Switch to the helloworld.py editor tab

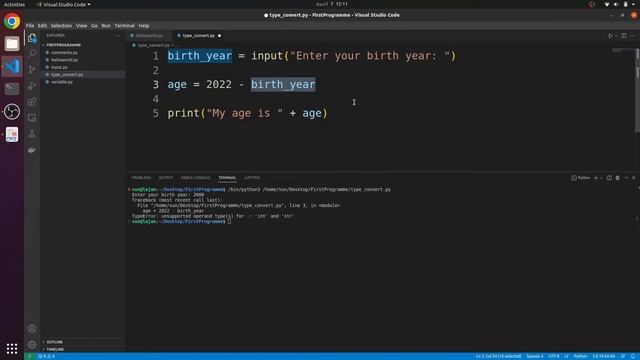pyautogui.click(x=149, y=36)
